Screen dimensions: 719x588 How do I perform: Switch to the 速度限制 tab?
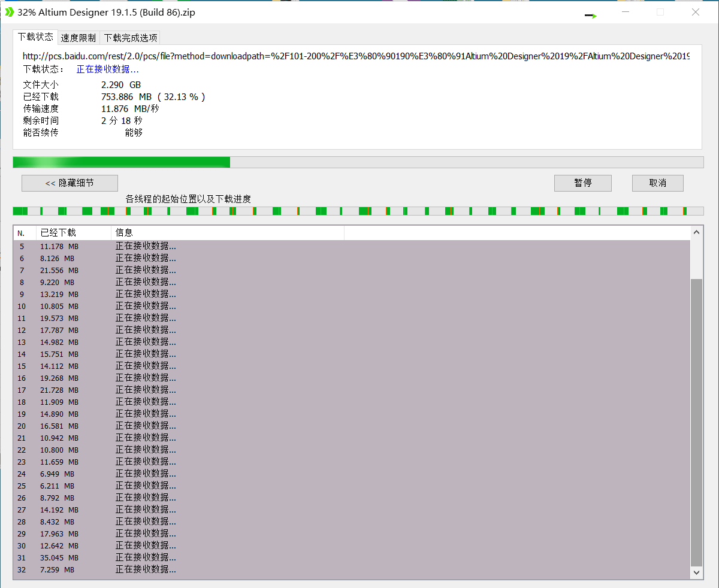[78, 37]
